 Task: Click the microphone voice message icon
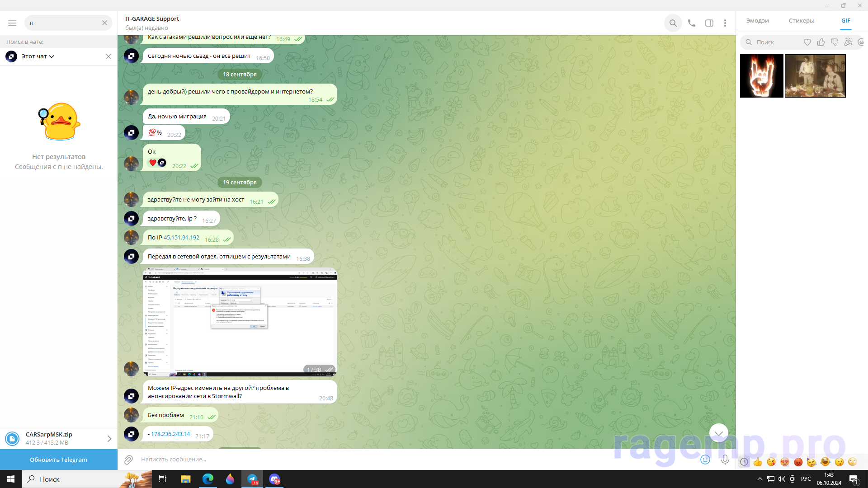click(x=725, y=460)
